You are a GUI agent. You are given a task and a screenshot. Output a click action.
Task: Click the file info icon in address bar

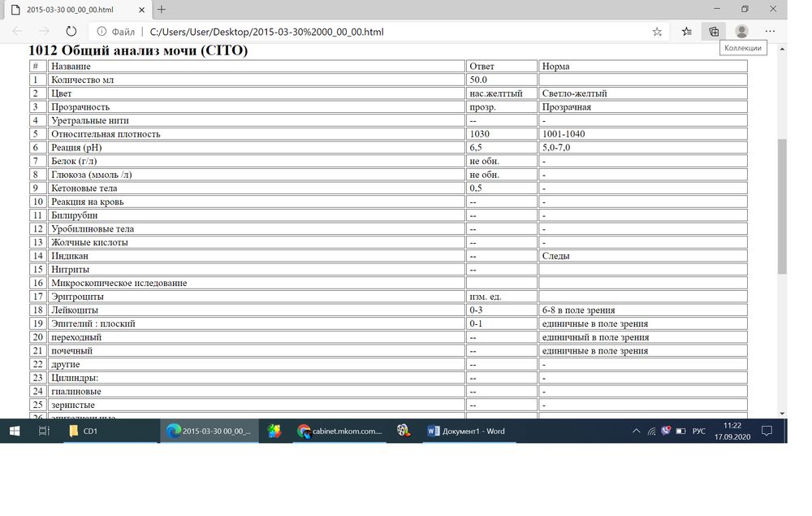click(x=102, y=32)
